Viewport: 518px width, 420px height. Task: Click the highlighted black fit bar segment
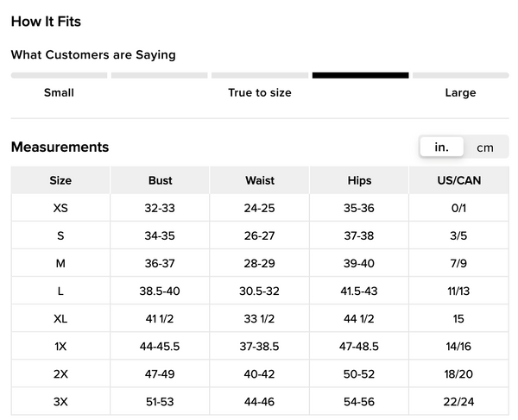(360, 76)
